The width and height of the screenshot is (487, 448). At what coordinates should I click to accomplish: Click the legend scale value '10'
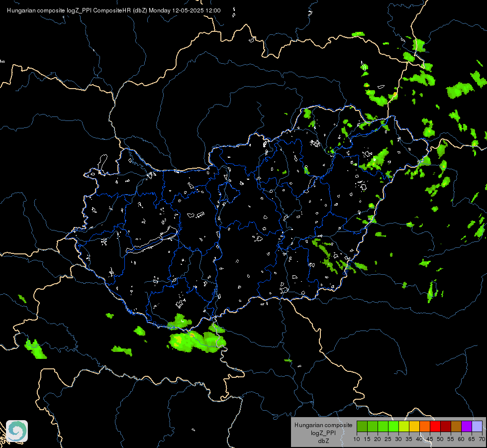357,440
